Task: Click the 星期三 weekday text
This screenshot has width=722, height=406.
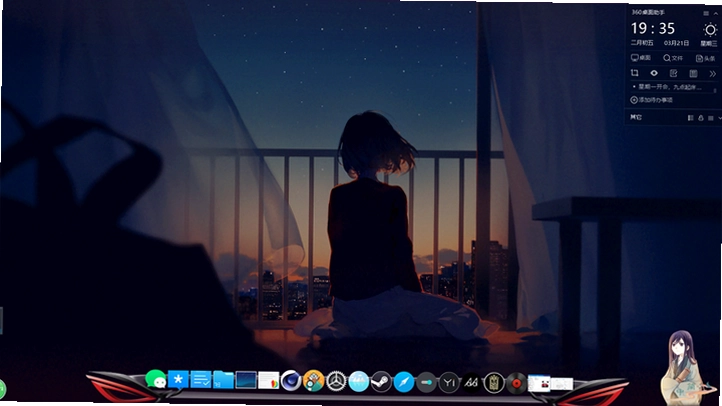Action: (709, 43)
